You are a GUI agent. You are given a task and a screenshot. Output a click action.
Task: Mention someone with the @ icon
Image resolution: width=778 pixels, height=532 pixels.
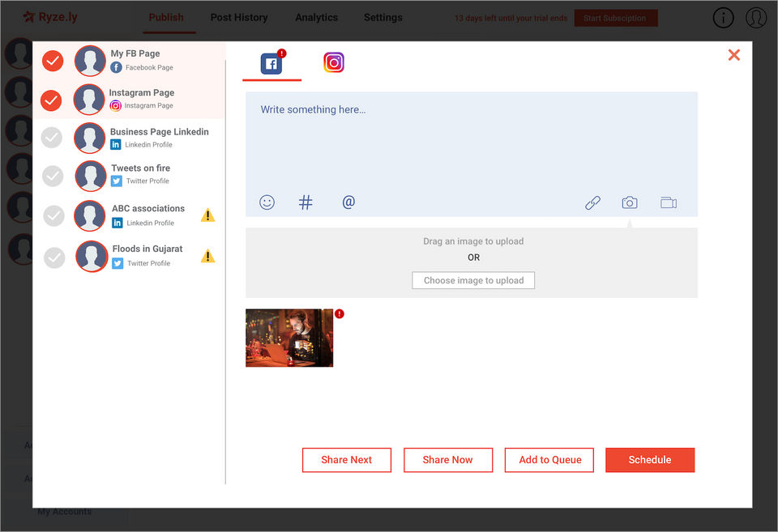coord(348,202)
